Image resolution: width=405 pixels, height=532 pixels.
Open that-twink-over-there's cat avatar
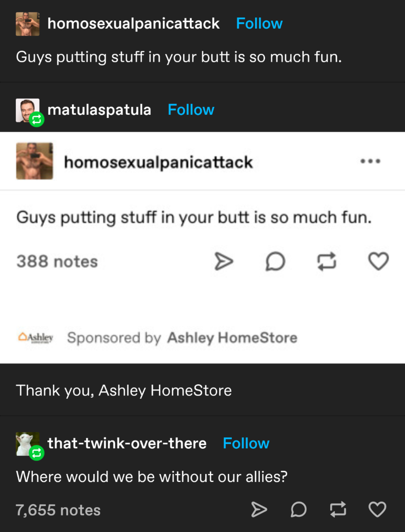(28, 444)
